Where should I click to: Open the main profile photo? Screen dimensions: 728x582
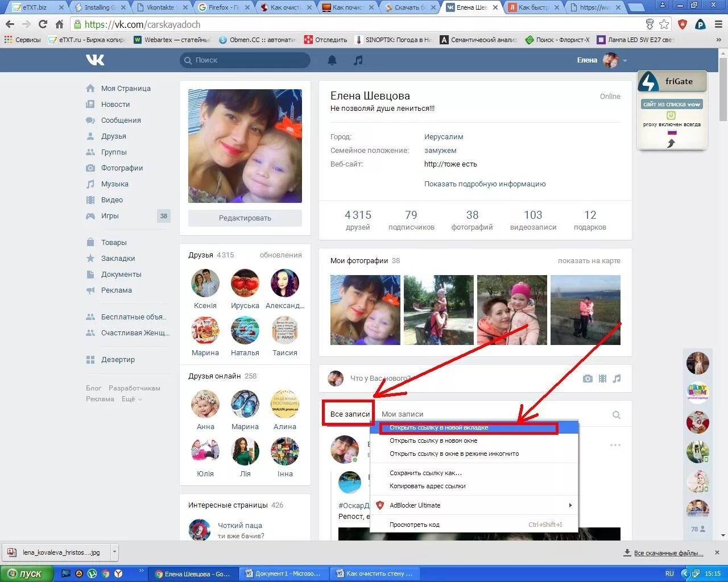point(245,146)
